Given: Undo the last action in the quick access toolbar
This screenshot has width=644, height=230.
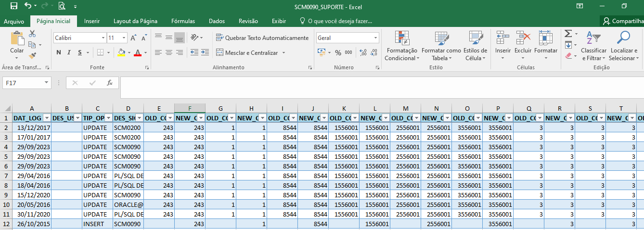Looking at the screenshot, I should click(27, 6).
